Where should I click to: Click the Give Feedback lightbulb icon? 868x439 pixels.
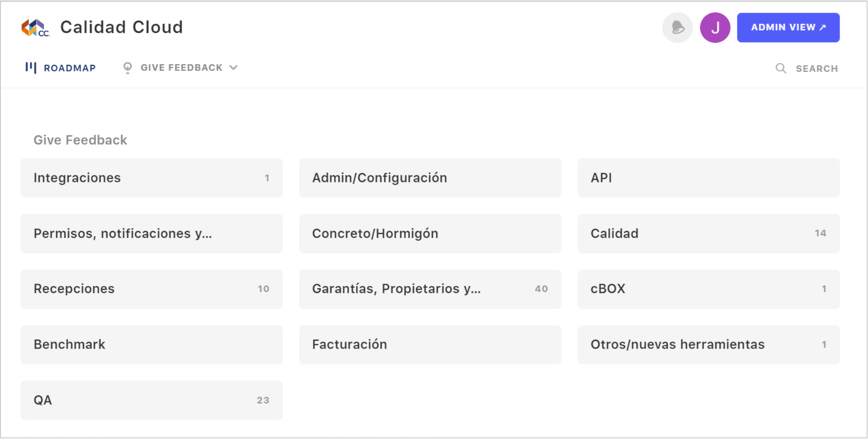pos(127,68)
